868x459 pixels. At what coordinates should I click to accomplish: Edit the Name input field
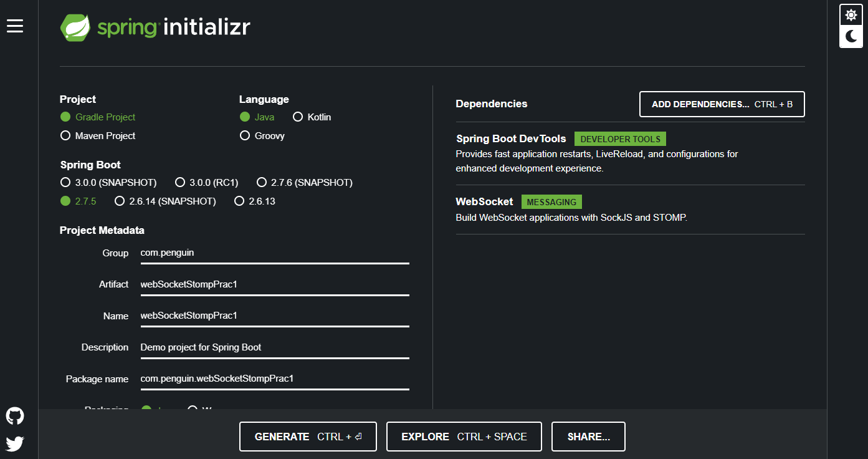[275, 316]
